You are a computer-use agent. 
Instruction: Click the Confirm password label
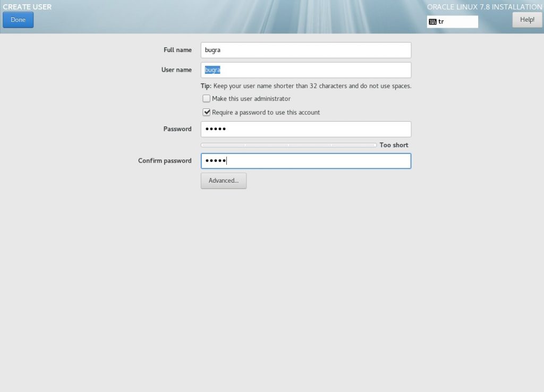165,160
